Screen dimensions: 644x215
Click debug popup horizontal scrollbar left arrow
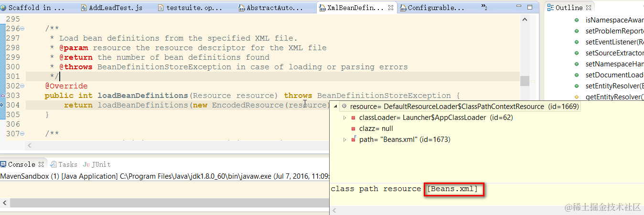333,210
